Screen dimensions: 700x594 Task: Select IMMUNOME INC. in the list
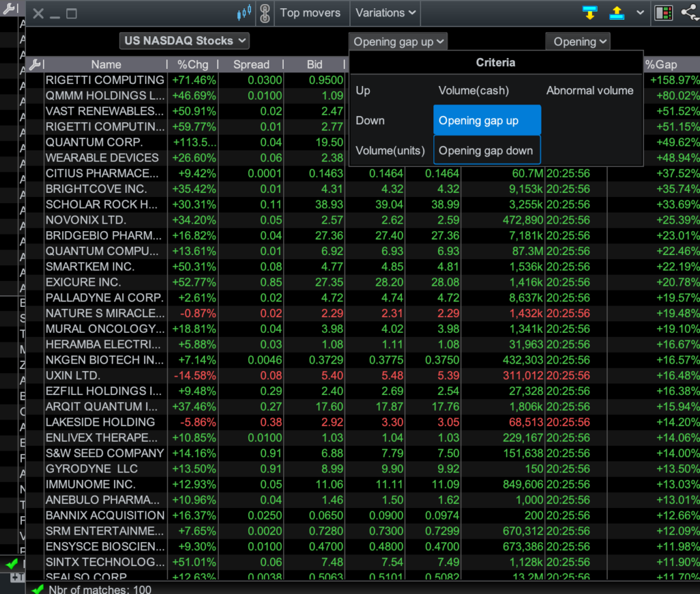coord(91,485)
